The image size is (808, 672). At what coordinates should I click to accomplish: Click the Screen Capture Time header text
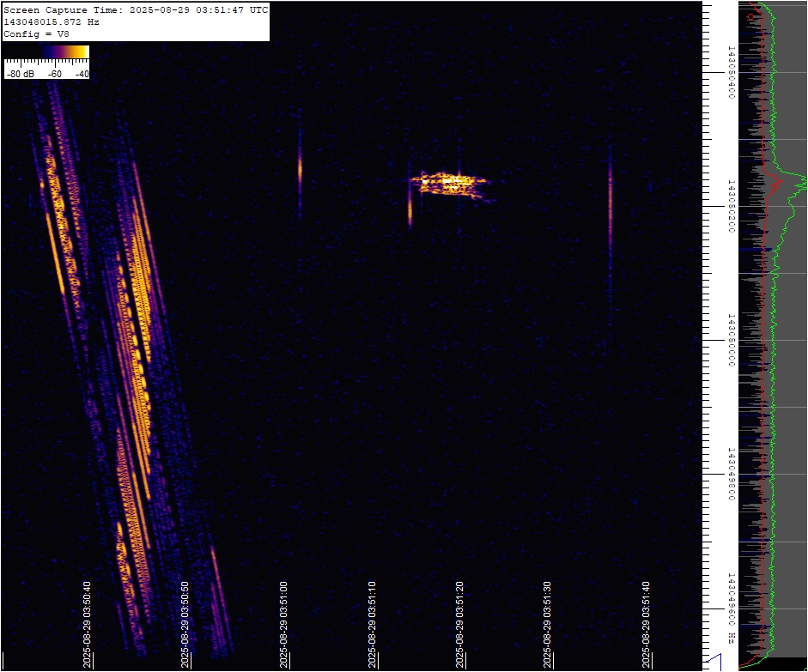click(136, 9)
